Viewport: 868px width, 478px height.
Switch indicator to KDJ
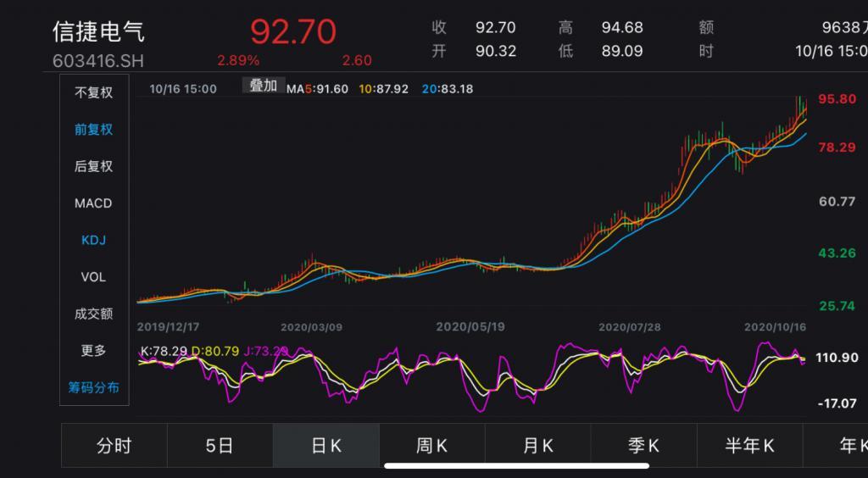[x=93, y=240]
